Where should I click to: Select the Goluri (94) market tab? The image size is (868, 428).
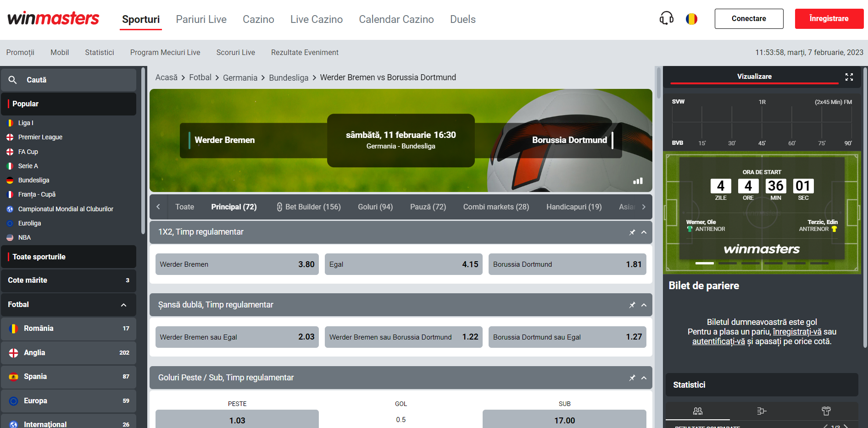[375, 207]
